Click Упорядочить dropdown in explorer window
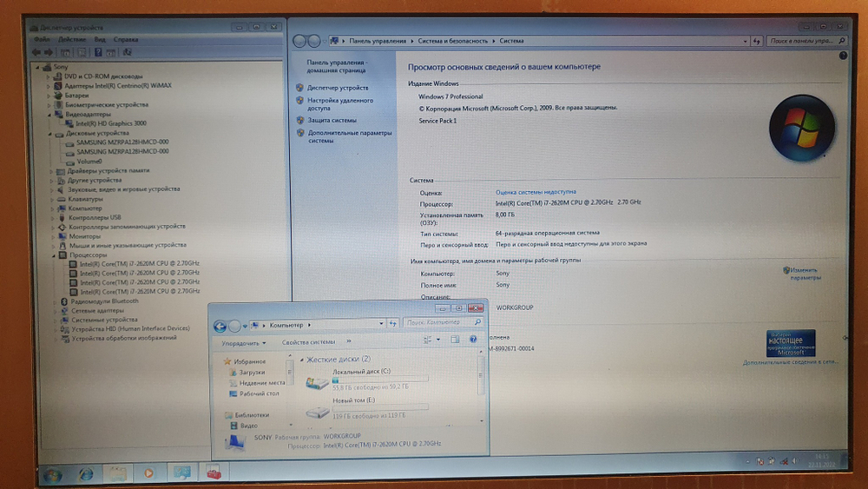This screenshot has height=489, width=868. point(244,343)
